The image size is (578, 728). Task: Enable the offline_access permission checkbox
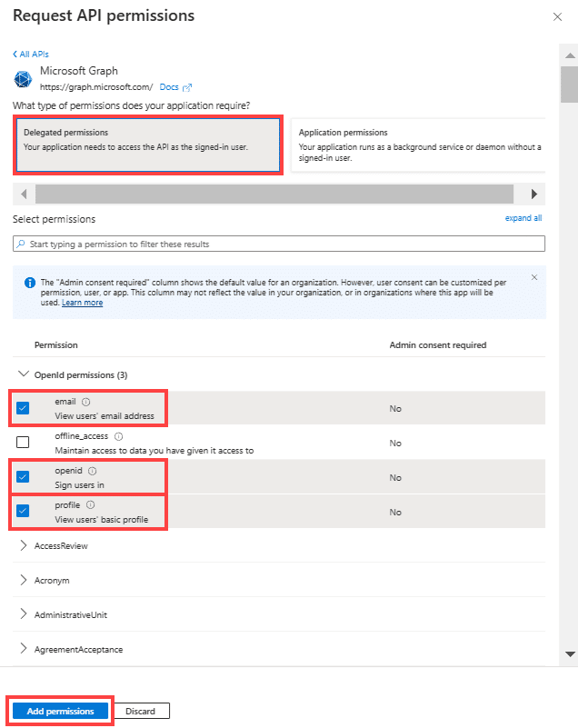[23, 443]
